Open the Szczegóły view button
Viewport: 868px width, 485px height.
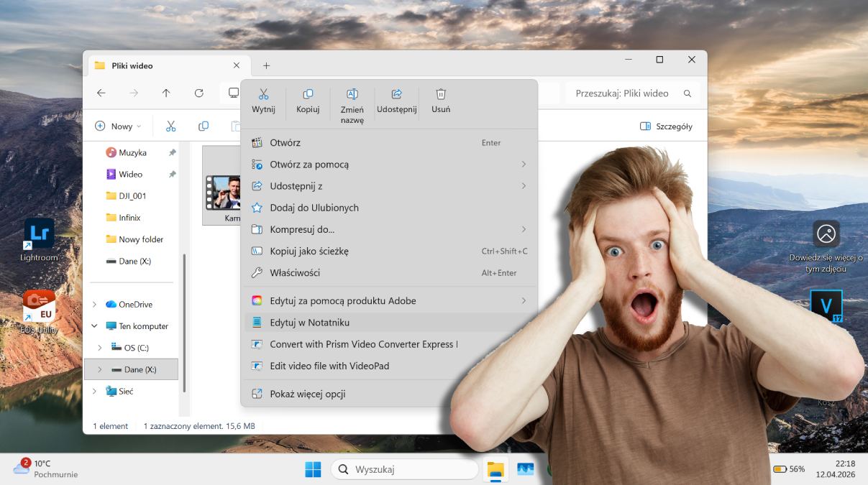point(667,126)
